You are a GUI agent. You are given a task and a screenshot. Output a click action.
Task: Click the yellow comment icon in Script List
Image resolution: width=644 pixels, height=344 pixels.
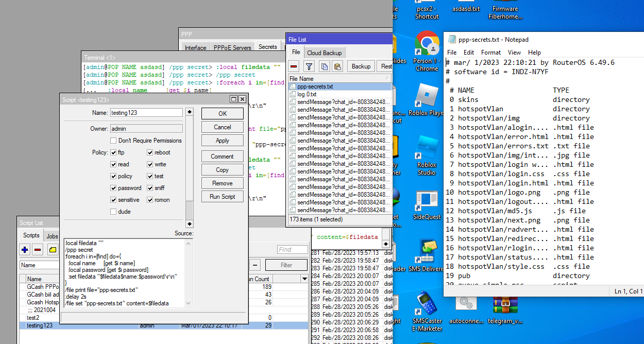(x=53, y=250)
